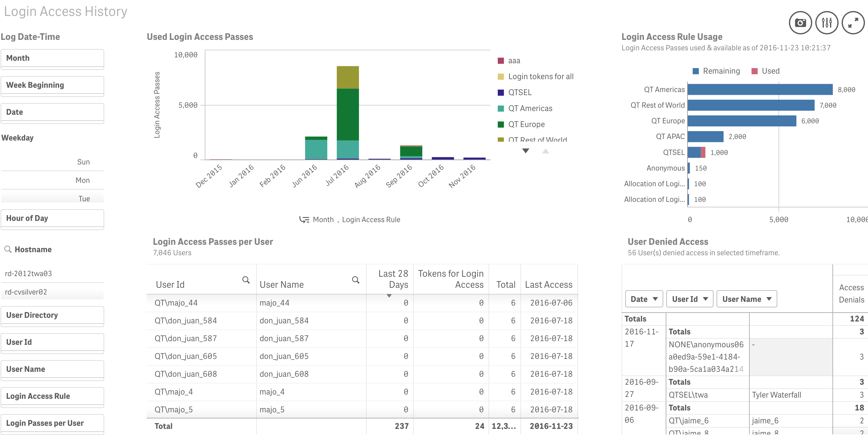Open the User Name pivot dropdown

pyautogui.click(x=747, y=299)
